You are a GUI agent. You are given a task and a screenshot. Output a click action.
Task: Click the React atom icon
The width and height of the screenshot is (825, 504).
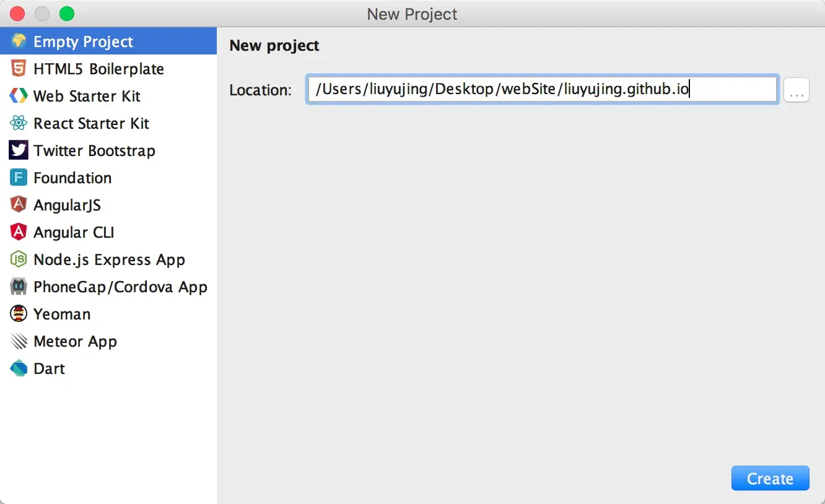point(19,123)
